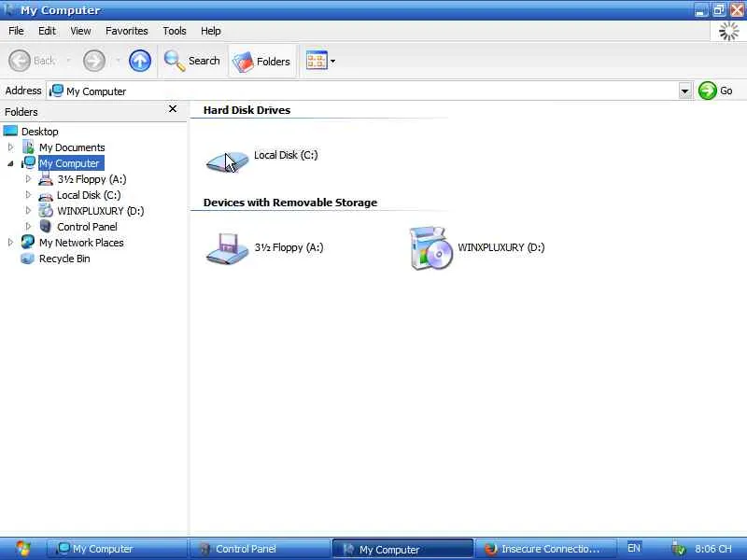
Task: Switch to Control Panel taskbar button
Action: point(261,549)
